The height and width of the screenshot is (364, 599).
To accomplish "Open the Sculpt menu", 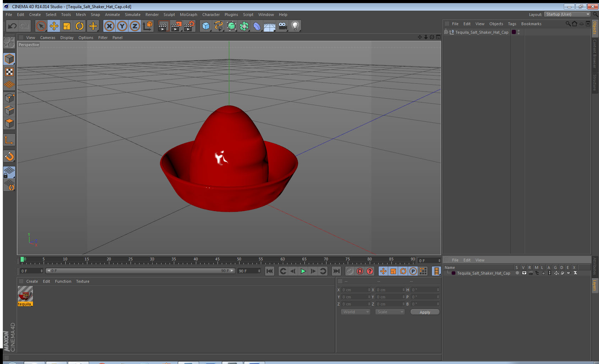I will pyautogui.click(x=169, y=15).
